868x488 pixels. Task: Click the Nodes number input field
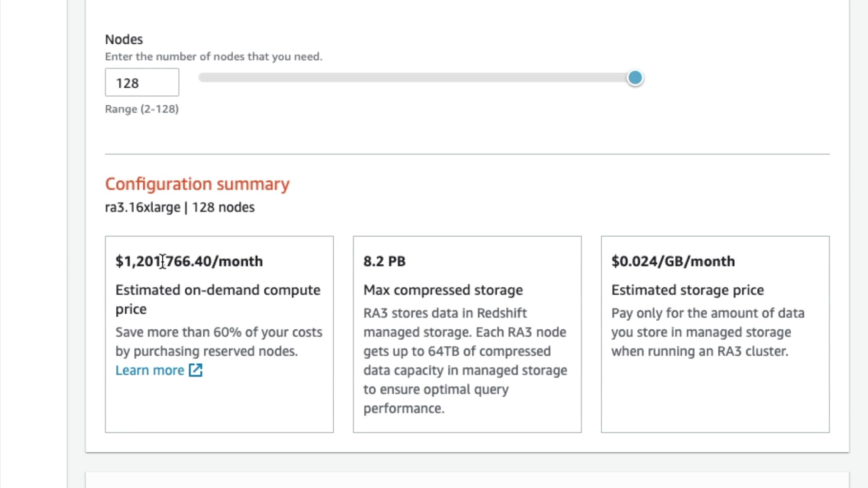[142, 83]
